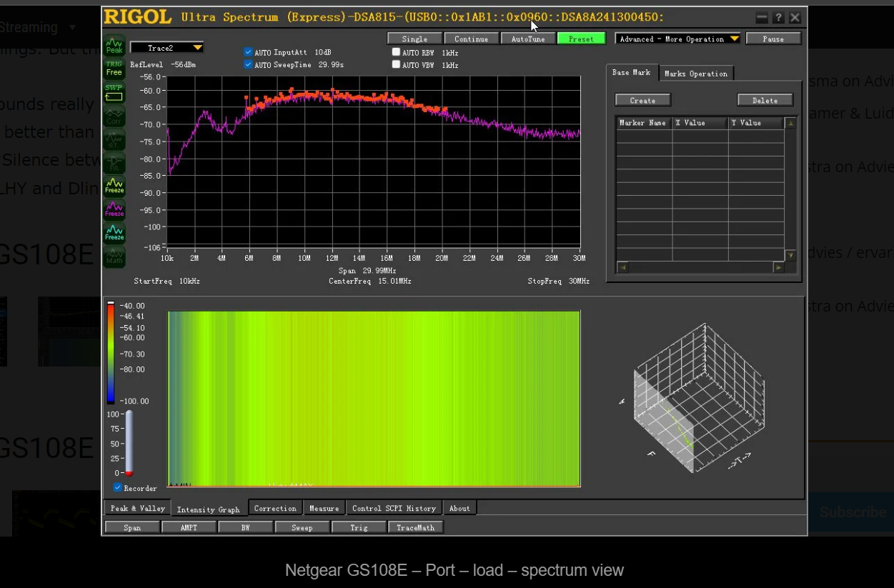Click the recorder 0-100 vertical slider
Image resolution: width=894 pixels, height=588 pixels.
coord(129,443)
